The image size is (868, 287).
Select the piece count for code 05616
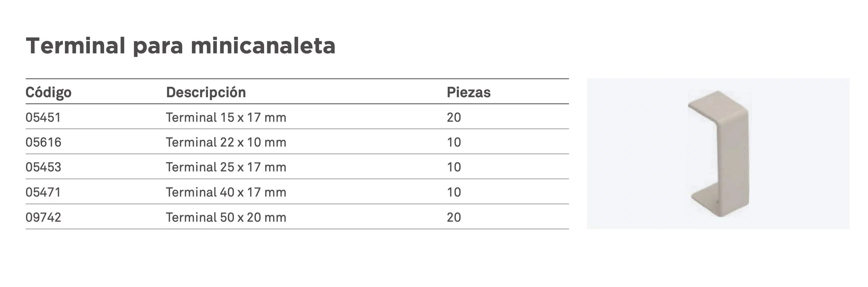(454, 142)
